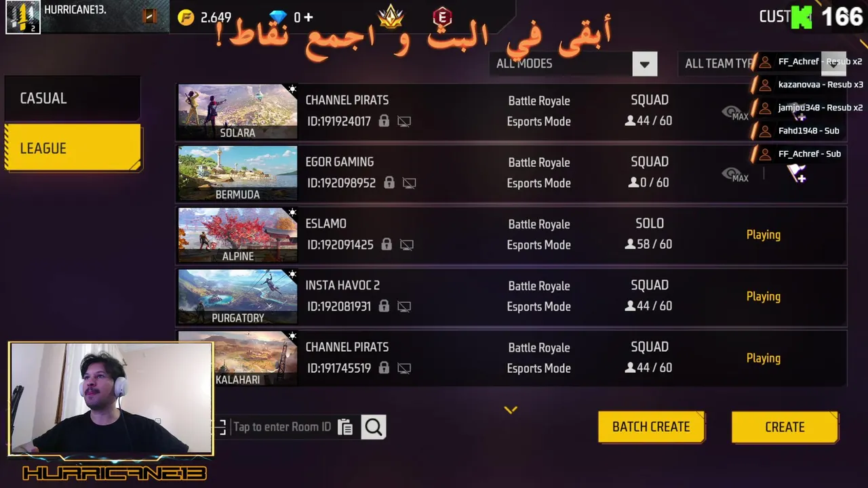Select the LEAGUE tab

[x=73, y=148]
